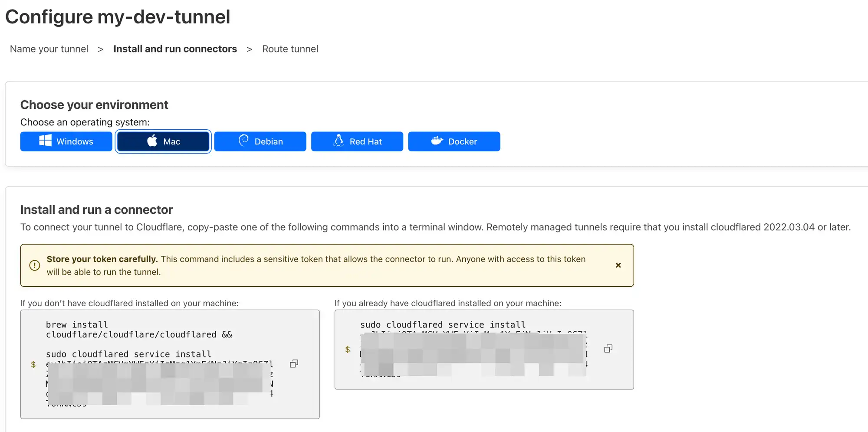Click the dollar prompt in left code block
Screen dimensions: 868x432
(x=33, y=364)
